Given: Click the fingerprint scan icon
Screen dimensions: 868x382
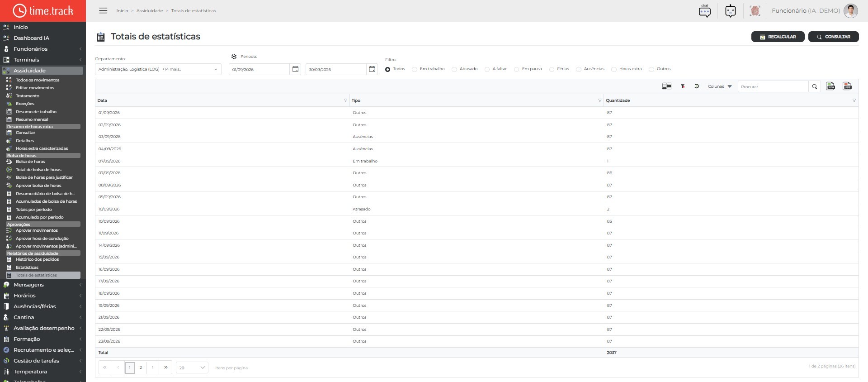Looking at the screenshot, I should coord(755,11).
